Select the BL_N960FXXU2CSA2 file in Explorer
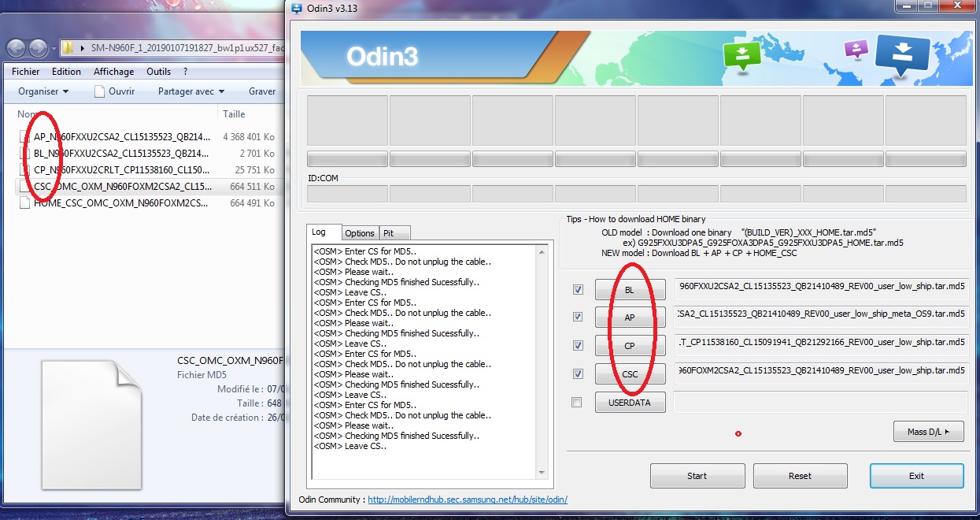 pyautogui.click(x=121, y=154)
